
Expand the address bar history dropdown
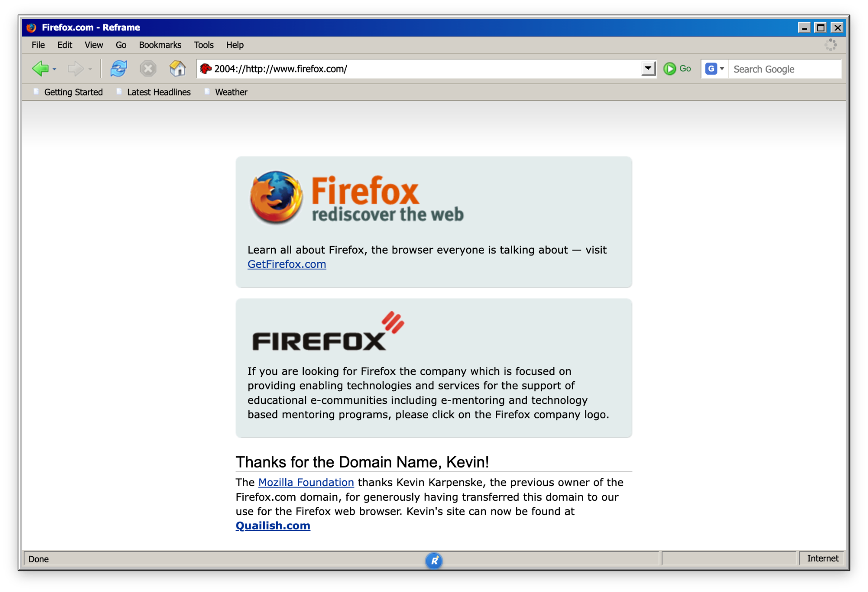[x=648, y=69]
